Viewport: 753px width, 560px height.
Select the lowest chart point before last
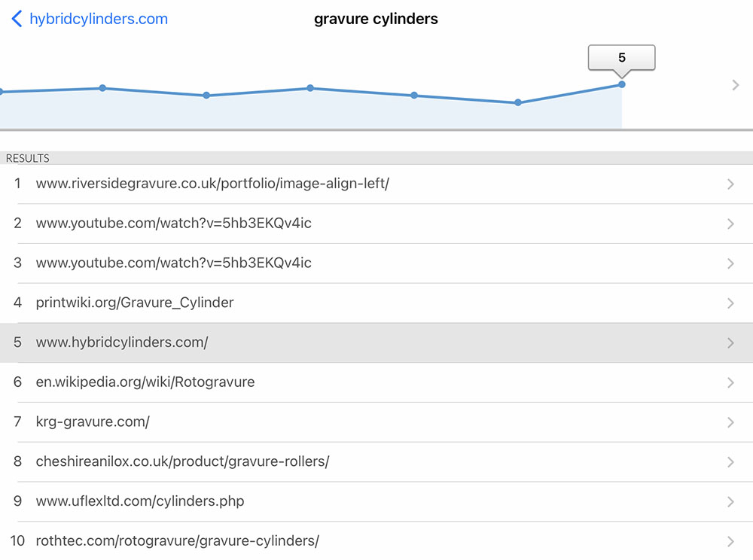(518, 102)
